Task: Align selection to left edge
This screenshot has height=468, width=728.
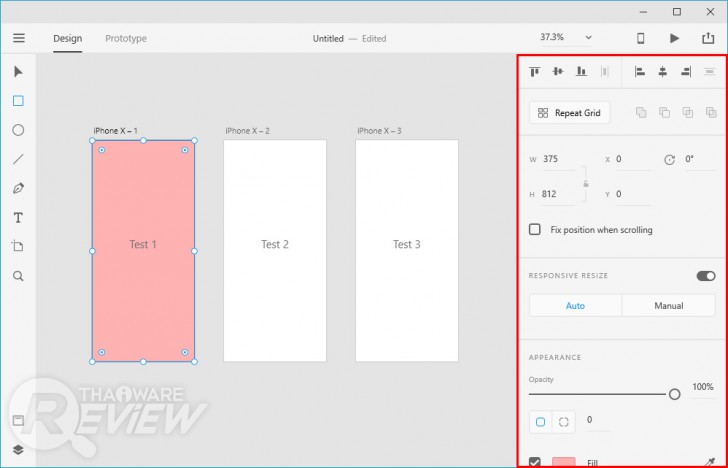Action: (x=640, y=72)
